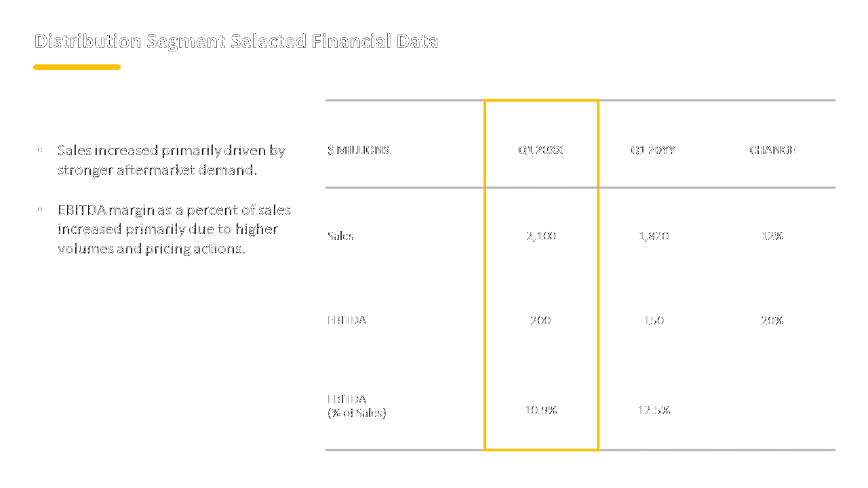Click the EBITDA value 150
The image size is (868, 488).
tap(654, 320)
